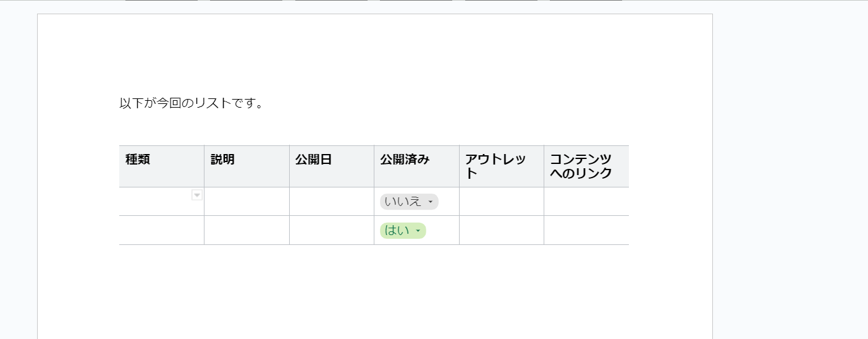Viewport: 868px width, 339px height.
Task: Click the 種類 column header cell
Action: point(161,166)
